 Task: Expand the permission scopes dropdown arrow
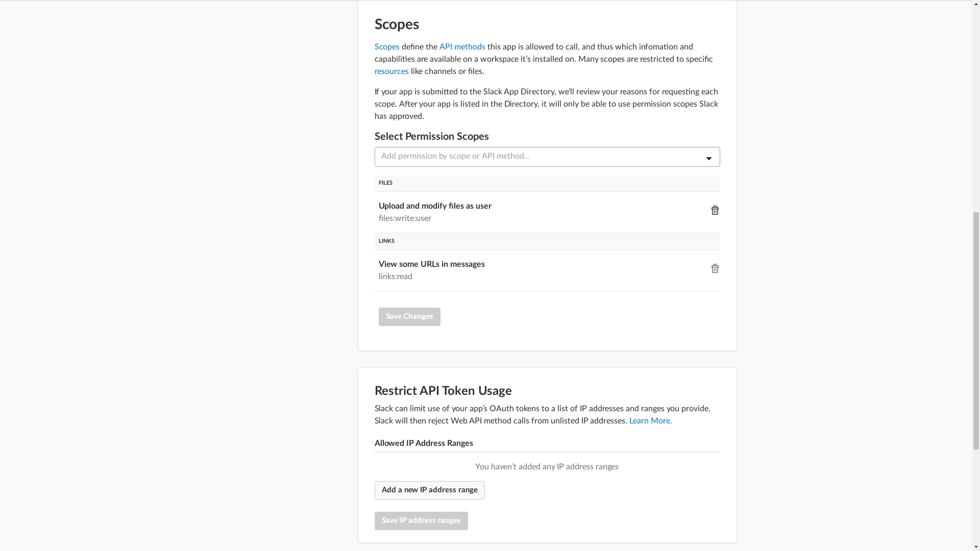click(708, 158)
